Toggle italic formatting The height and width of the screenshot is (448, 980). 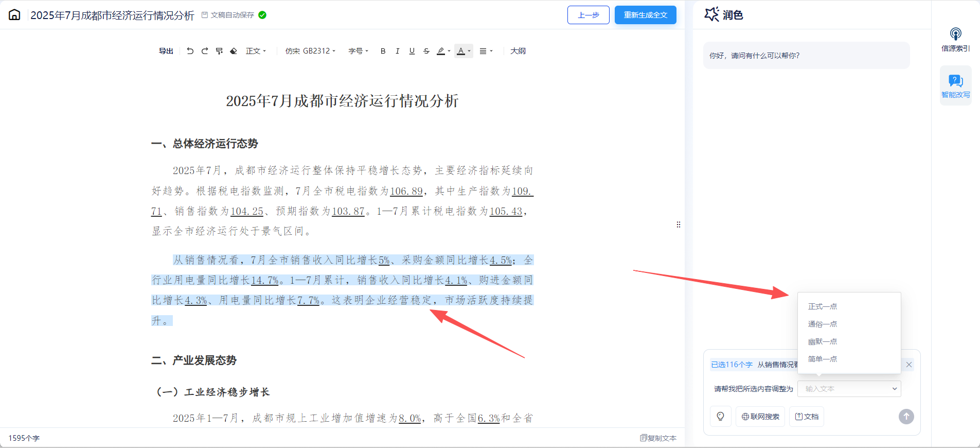point(397,51)
